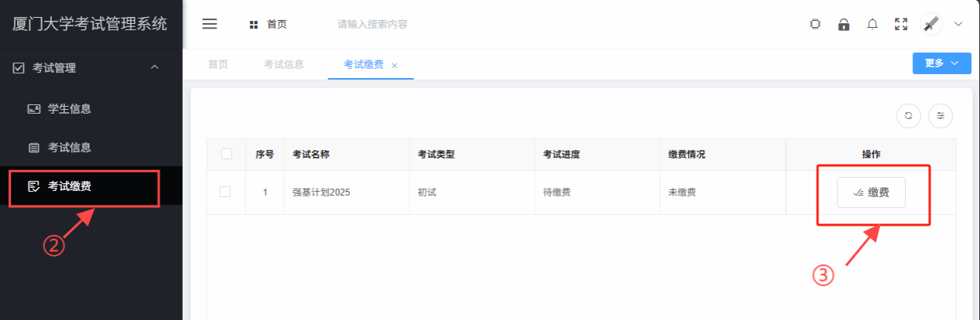Click the 缴费 button for 强基计划2025
Screen dimensions: 980x320
(x=871, y=192)
